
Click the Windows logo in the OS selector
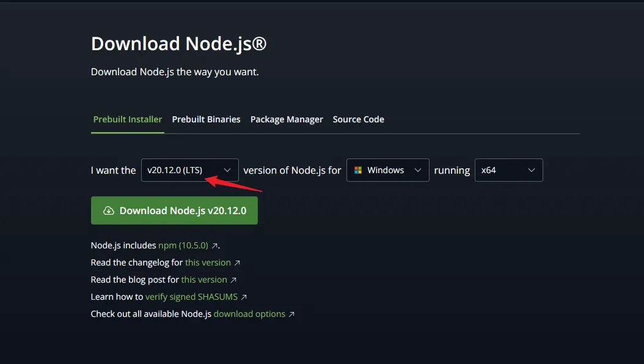(358, 170)
